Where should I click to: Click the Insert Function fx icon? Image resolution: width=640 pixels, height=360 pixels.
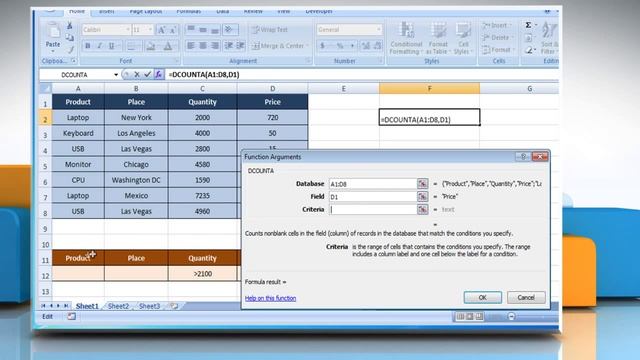[x=158, y=74]
